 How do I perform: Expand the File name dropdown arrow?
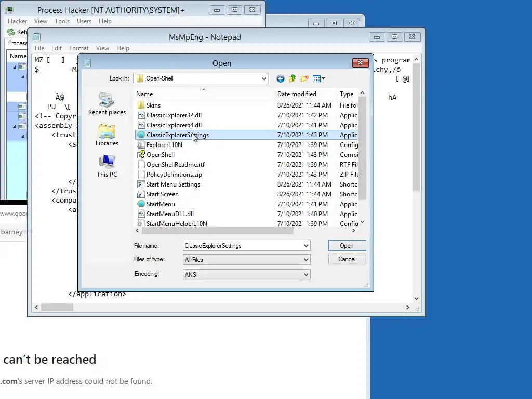(x=306, y=246)
